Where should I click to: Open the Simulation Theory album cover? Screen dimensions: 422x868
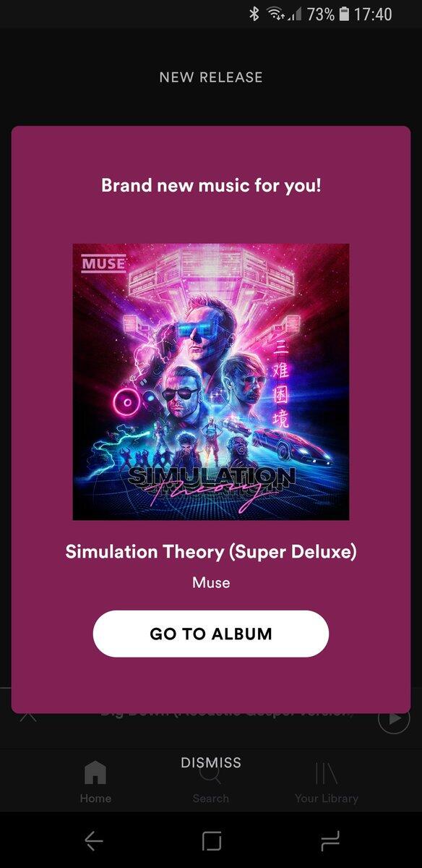[x=211, y=382]
